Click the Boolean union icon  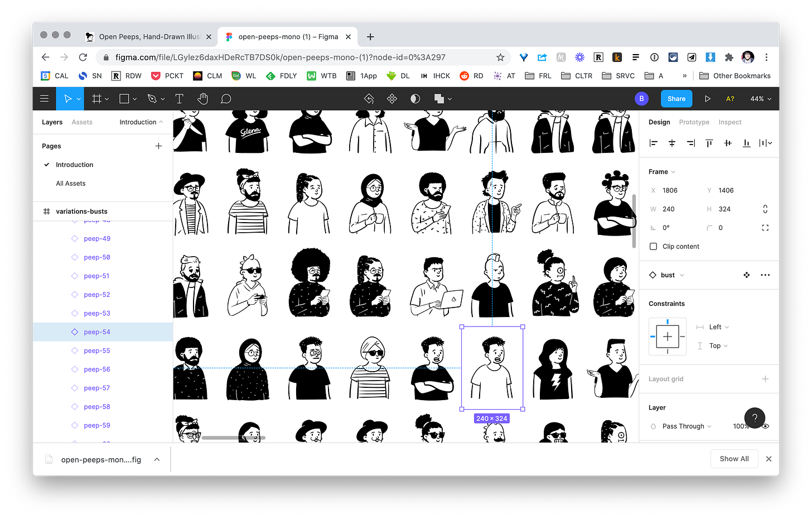439,99
